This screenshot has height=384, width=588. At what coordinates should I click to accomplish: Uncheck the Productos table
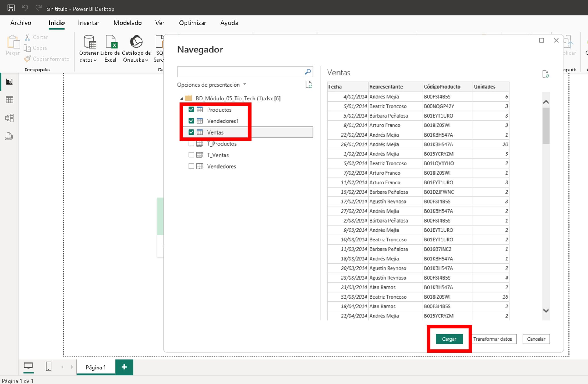pos(192,109)
